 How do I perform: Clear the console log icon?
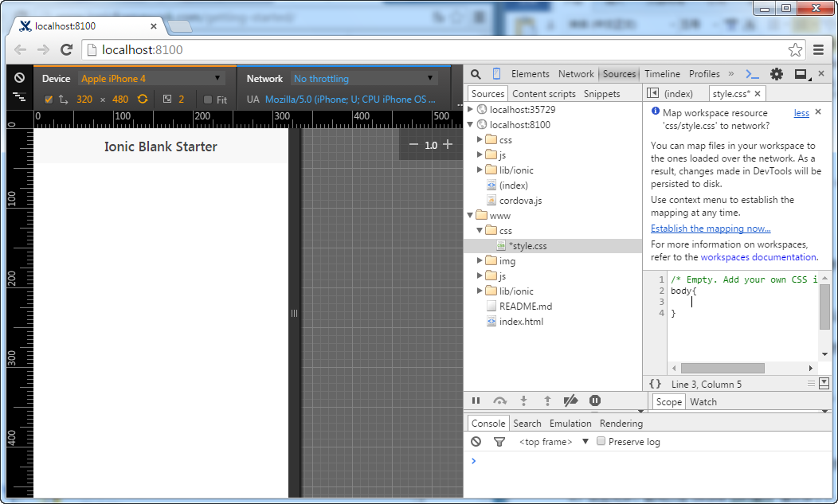click(x=476, y=441)
